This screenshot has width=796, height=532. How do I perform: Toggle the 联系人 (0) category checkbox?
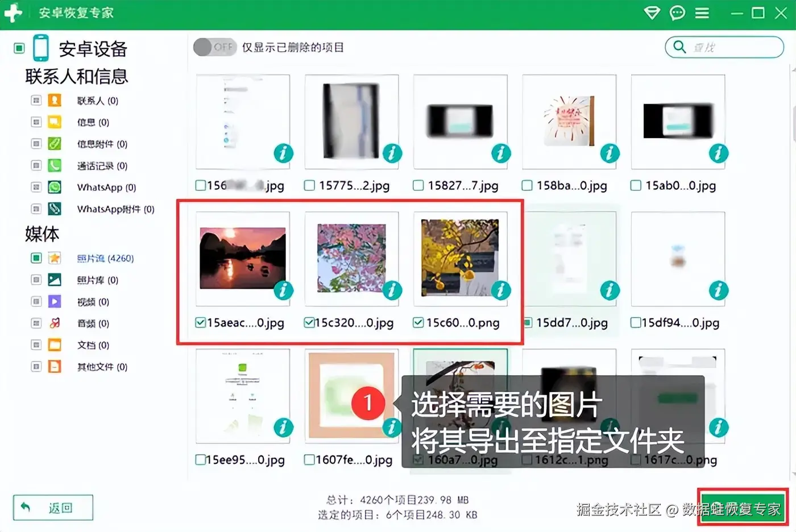(x=36, y=101)
